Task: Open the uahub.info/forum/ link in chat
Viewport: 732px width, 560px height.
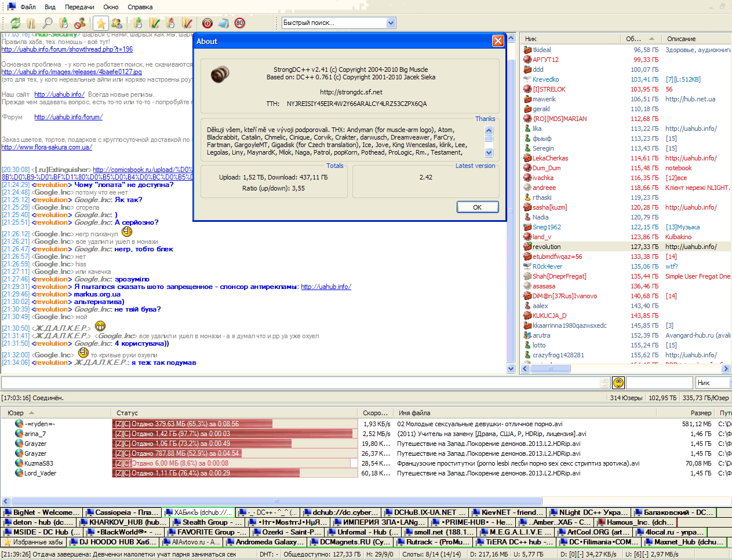Action: click(x=68, y=117)
